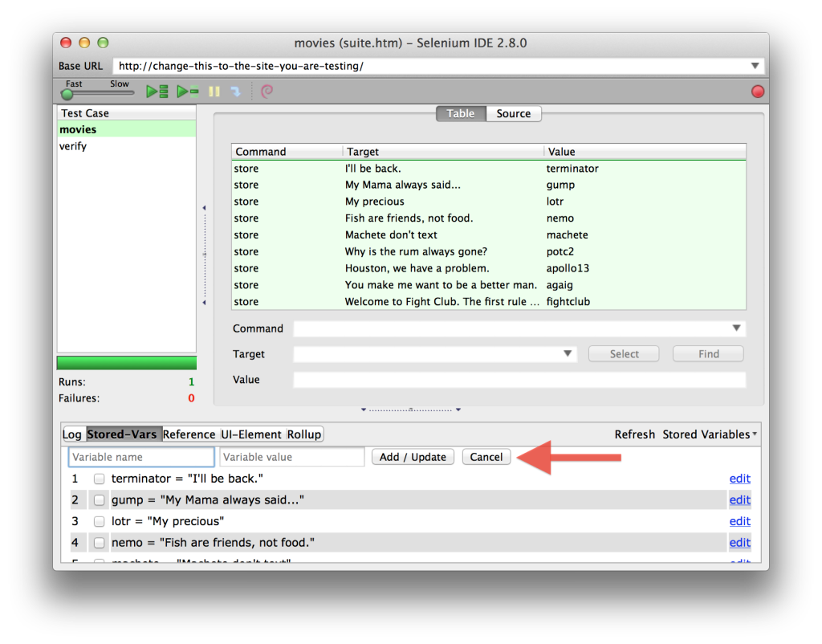The image size is (822, 644).
Task: Select the store terminator command row
Action: (489, 169)
